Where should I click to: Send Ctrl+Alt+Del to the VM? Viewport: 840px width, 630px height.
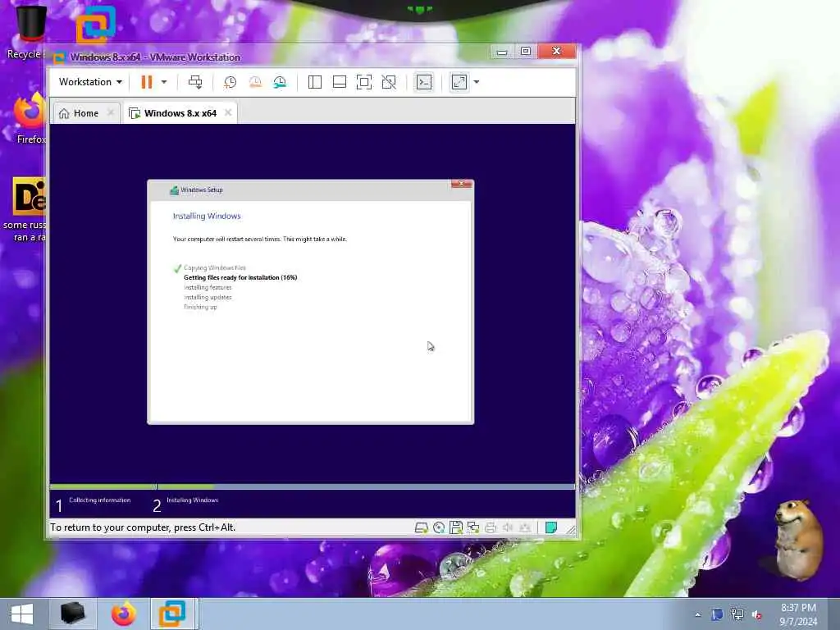[195, 82]
